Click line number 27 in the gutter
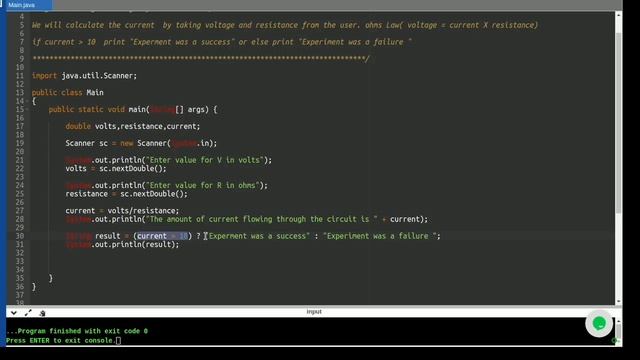 [20, 211]
